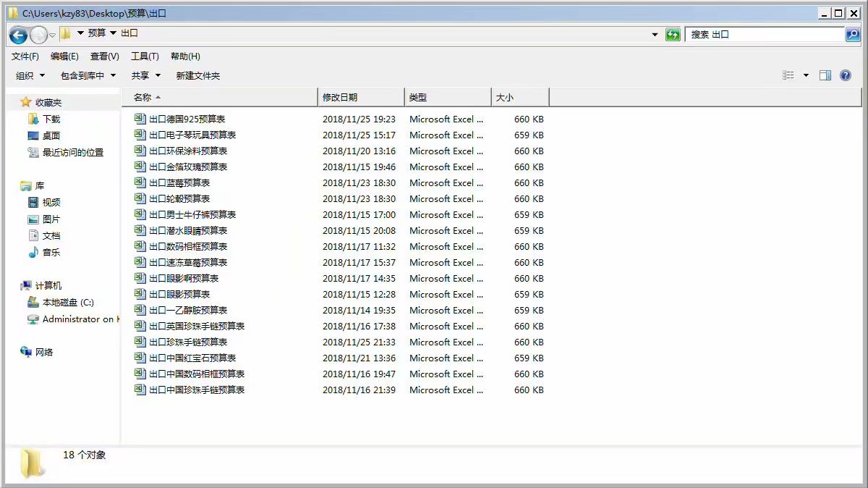868x488 pixels.
Task: Open the address bar history dropdown
Action: [655, 35]
